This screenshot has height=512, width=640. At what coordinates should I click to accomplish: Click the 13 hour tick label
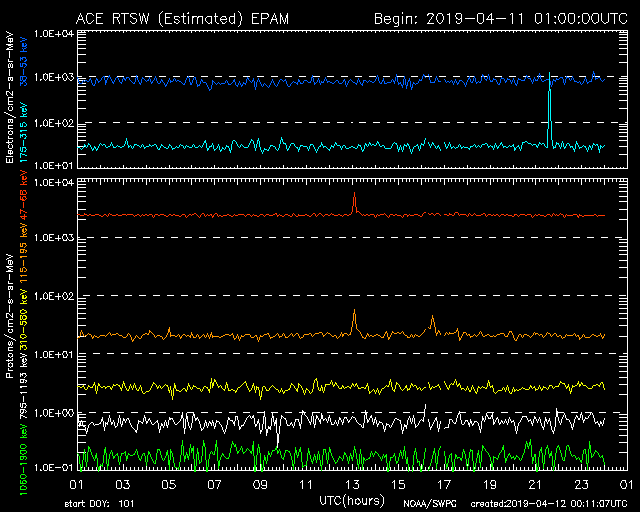coord(353,484)
